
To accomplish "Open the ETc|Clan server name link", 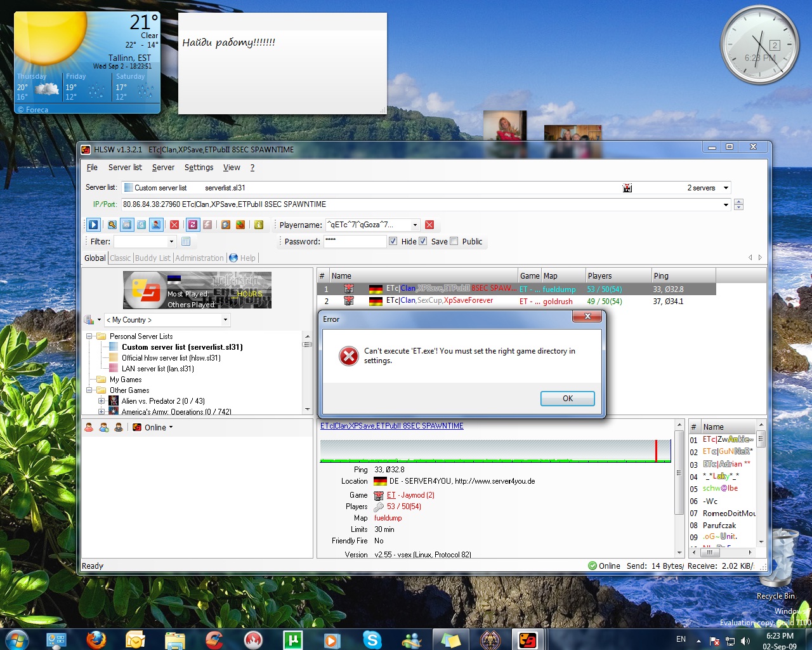I will click(391, 426).
